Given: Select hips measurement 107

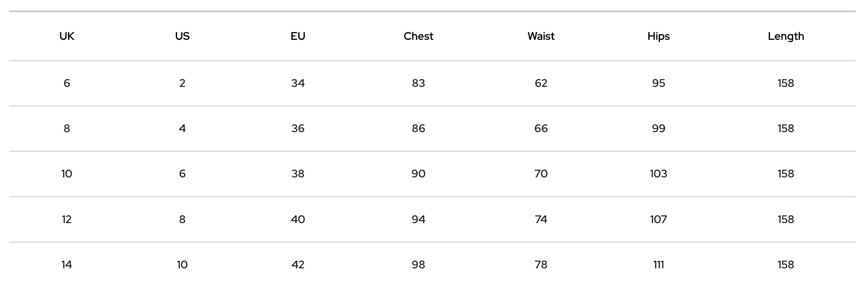Looking at the screenshot, I should 658,219.
